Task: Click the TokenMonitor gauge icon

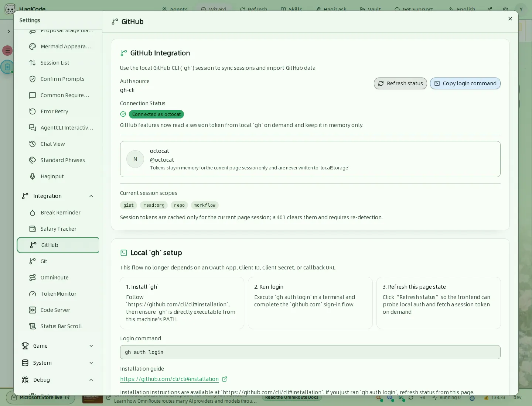Action: (x=33, y=294)
